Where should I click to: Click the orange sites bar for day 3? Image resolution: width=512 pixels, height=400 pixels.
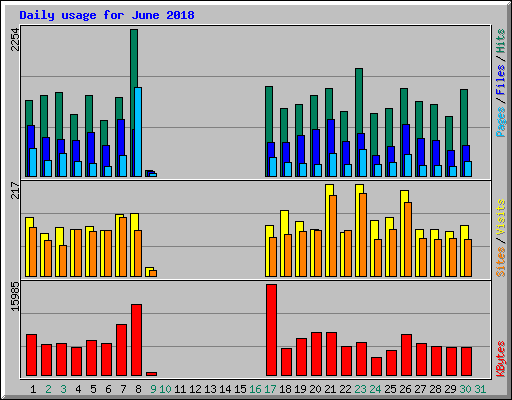click(63, 261)
